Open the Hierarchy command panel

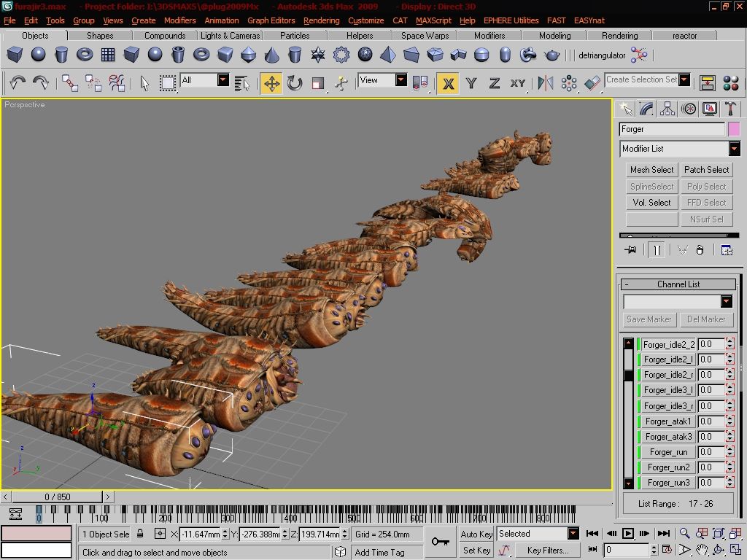[x=667, y=109]
